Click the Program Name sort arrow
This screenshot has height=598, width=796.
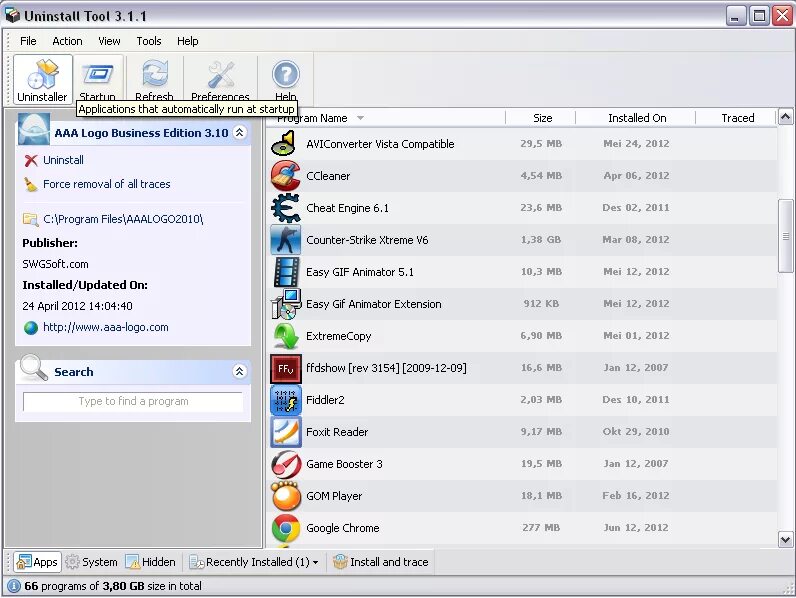tap(360, 118)
